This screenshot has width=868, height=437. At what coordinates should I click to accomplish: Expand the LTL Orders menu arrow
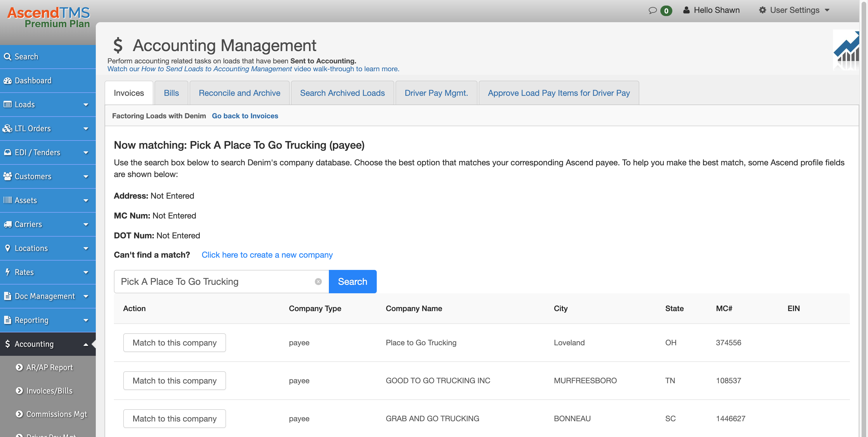pyautogui.click(x=86, y=128)
